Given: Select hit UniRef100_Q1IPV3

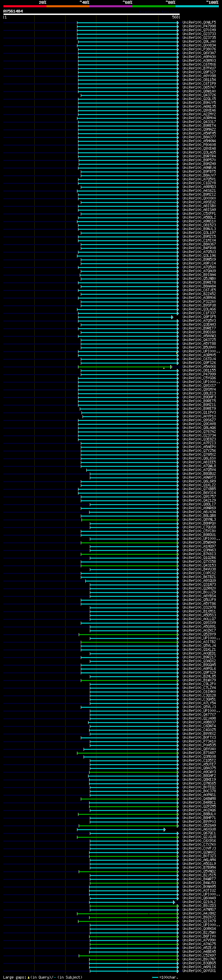Looking at the screenshot, I should (199, 412).
